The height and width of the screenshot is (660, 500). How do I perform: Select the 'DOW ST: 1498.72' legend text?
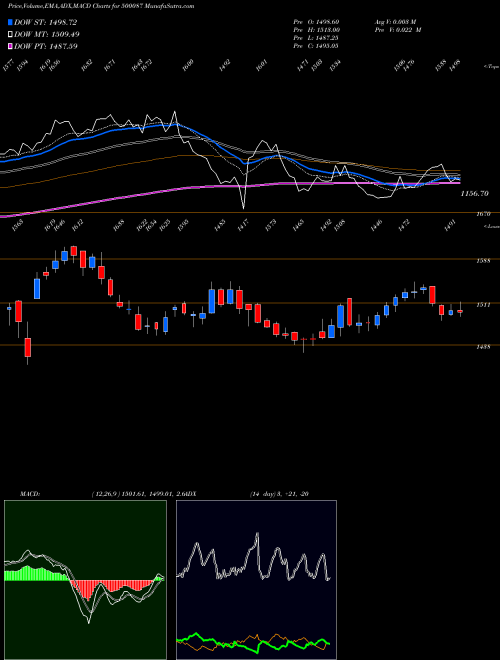(x=45, y=22)
